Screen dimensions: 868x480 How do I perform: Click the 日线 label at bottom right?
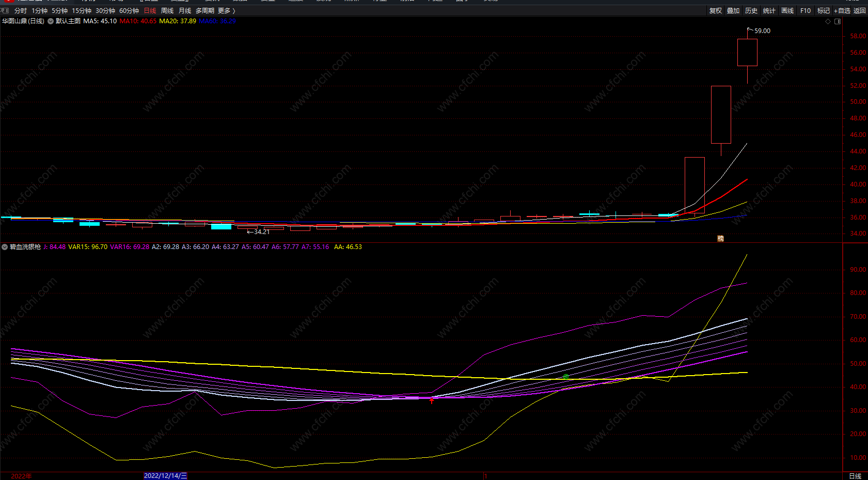tap(855, 476)
